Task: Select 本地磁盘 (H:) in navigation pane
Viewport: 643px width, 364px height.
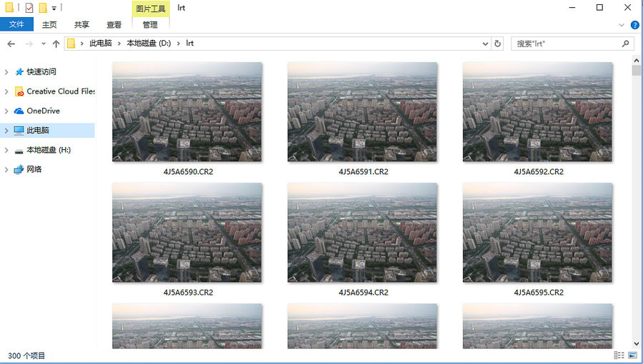Action: (x=49, y=150)
